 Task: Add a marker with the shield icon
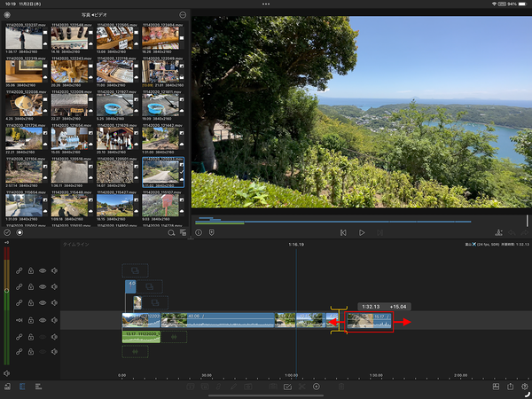coord(211,232)
